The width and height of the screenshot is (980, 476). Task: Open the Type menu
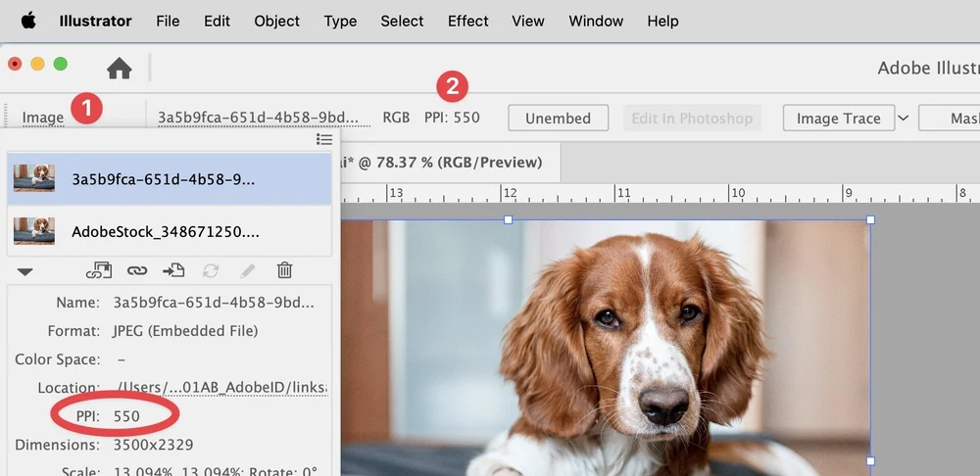click(340, 22)
